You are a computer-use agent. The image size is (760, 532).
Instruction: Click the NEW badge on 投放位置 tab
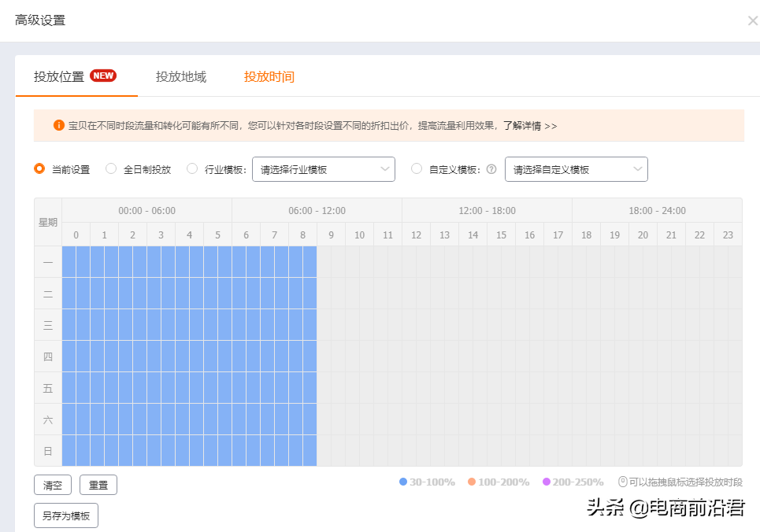point(103,76)
